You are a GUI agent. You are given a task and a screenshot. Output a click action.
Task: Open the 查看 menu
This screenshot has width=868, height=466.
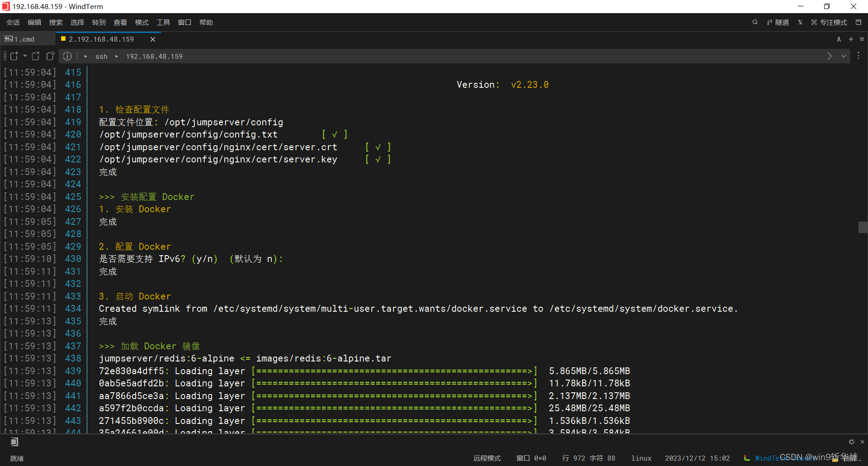[120, 23]
